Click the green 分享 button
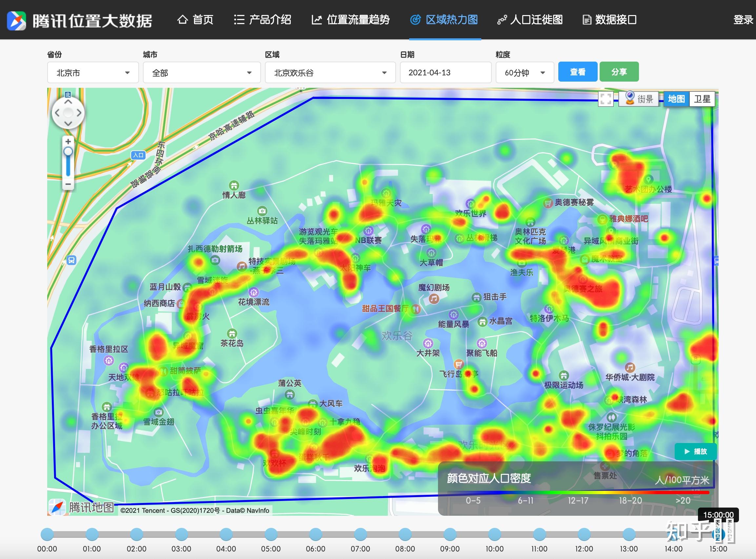The height and width of the screenshot is (559, 756). (619, 72)
